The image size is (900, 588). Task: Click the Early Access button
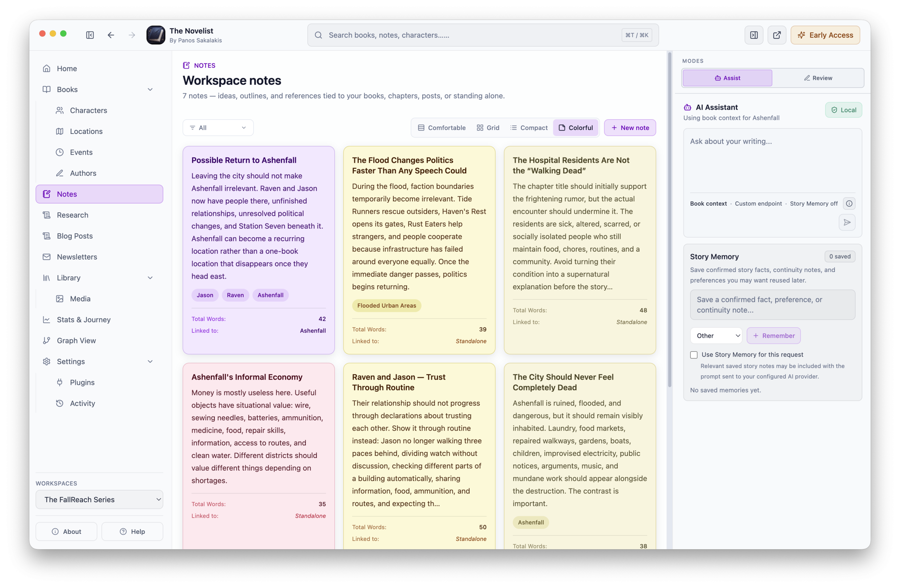(825, 35)
